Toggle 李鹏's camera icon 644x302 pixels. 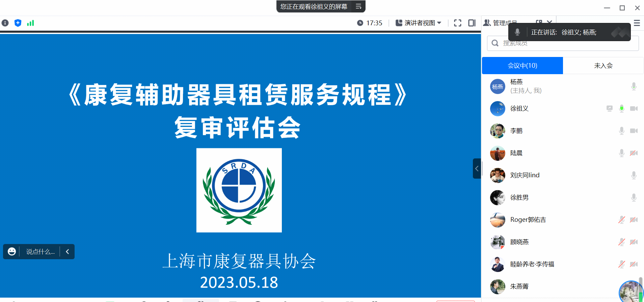pyautogui.click(x=634, y=131)
